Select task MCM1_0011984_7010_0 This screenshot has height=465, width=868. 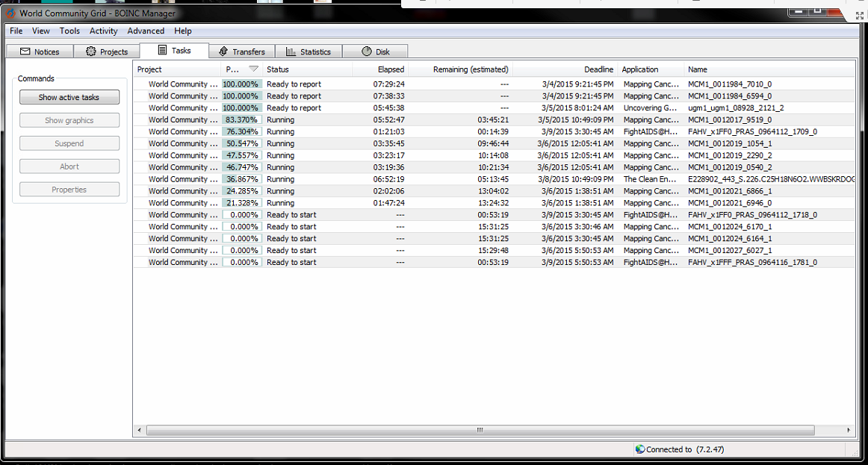(x=494, y=84)
